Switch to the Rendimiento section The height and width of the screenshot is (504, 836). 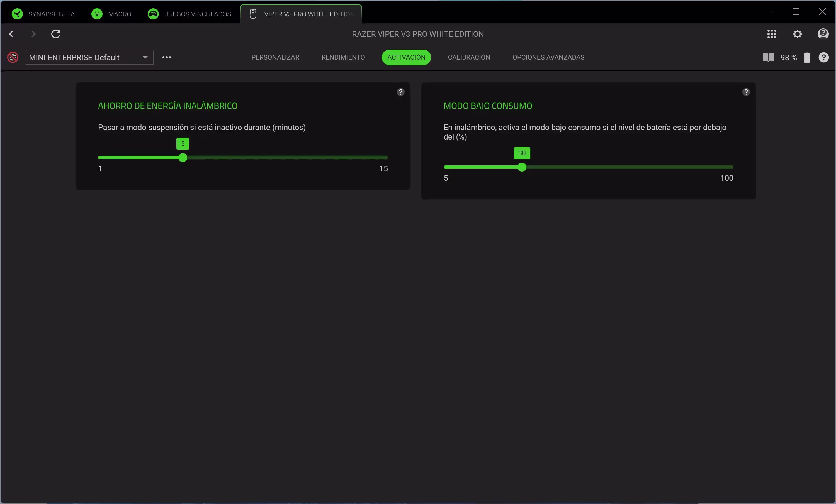(343, 57)
